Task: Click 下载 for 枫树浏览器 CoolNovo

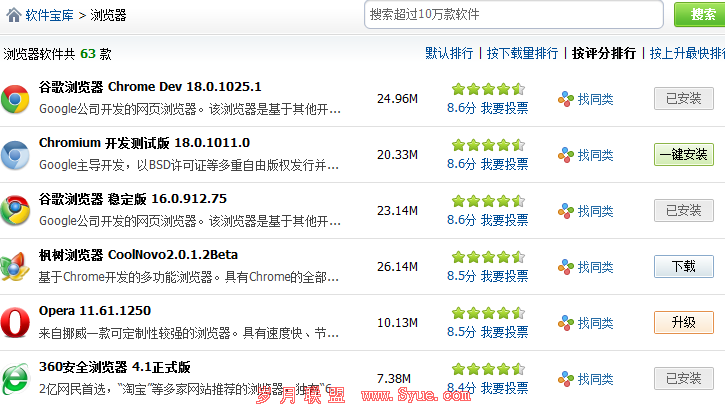Action: pos(684,266)
